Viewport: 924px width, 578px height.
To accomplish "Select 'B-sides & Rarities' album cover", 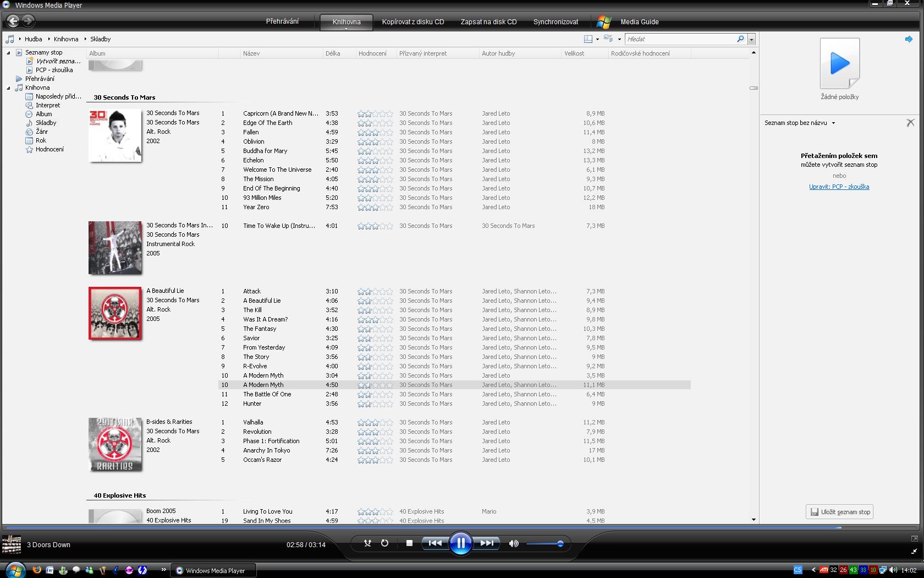I will click(x=115, y=444).
